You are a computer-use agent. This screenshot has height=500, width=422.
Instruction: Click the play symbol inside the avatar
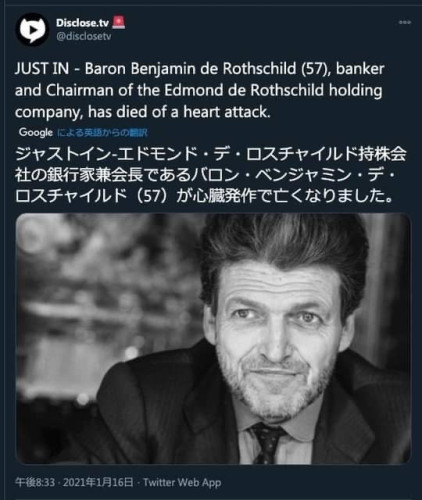(33, 29)
